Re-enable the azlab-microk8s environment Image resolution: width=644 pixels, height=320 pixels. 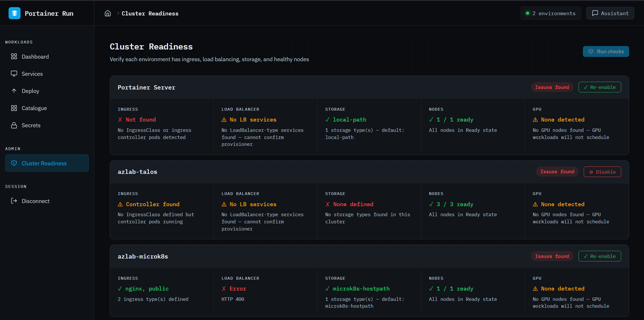pos(599,256)
